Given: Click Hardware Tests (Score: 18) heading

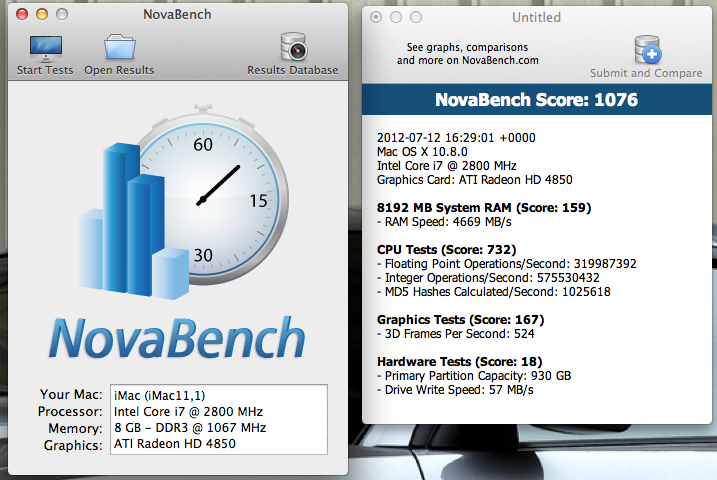Looking at the screenshot, I should 460,362.
